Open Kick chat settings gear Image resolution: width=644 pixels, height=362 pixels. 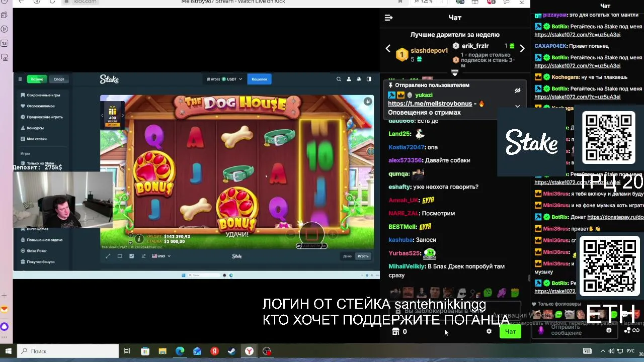(x=489, y=331)
